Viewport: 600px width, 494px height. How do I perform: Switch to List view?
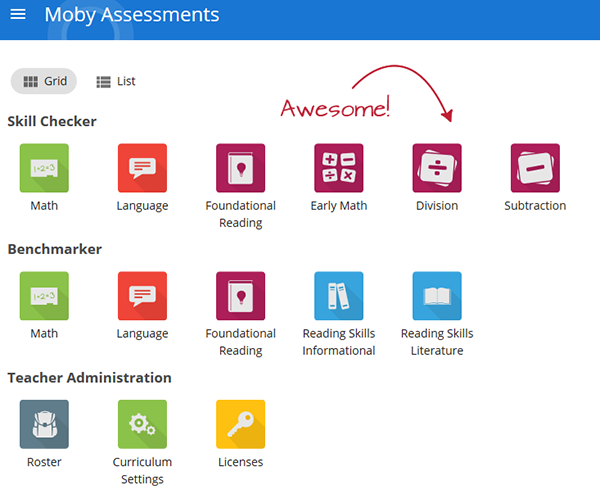coord(116,81)
